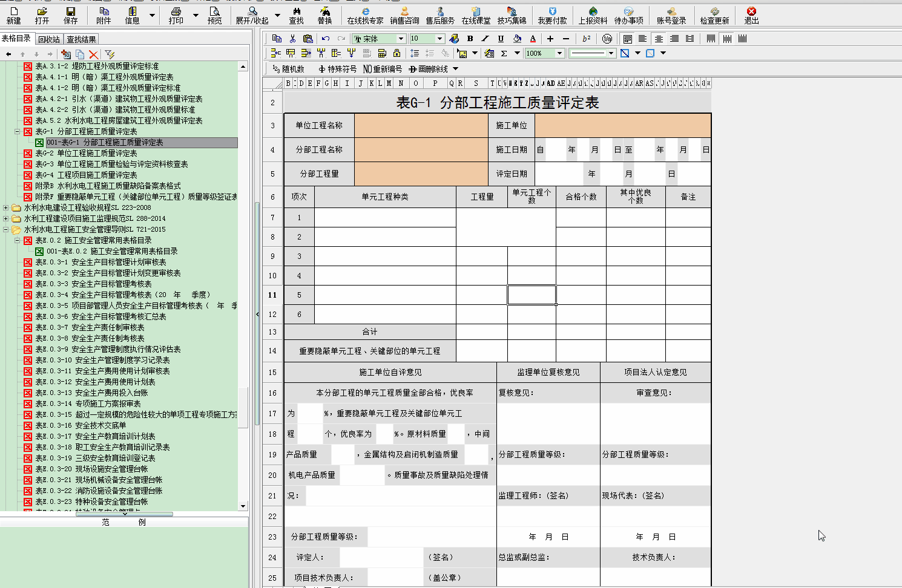Click the NO重新编号 renumber button

(382, 69)
